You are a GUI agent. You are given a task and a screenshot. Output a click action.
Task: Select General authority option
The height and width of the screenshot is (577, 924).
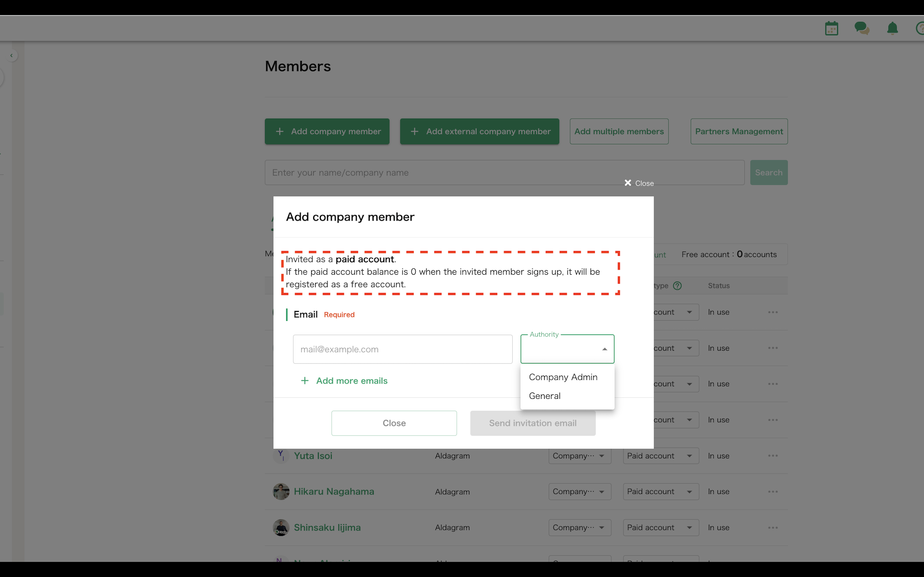point(544,396)
